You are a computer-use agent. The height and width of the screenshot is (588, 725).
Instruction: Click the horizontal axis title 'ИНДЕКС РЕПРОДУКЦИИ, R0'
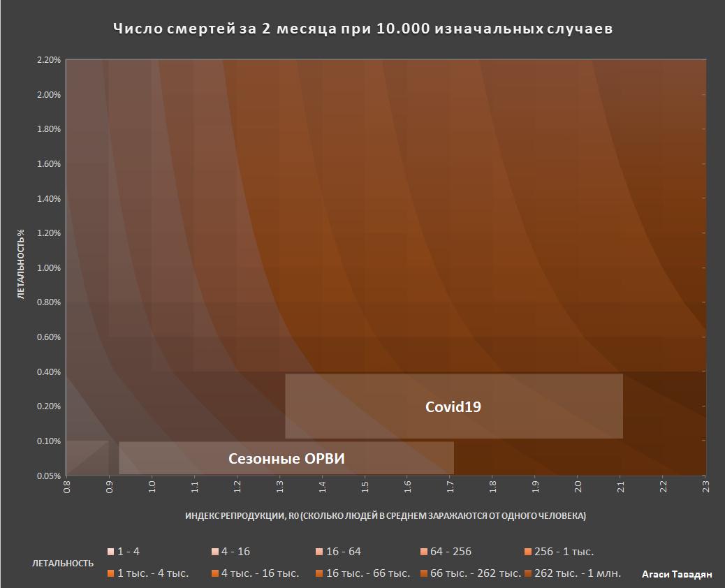tap(386, 516)
